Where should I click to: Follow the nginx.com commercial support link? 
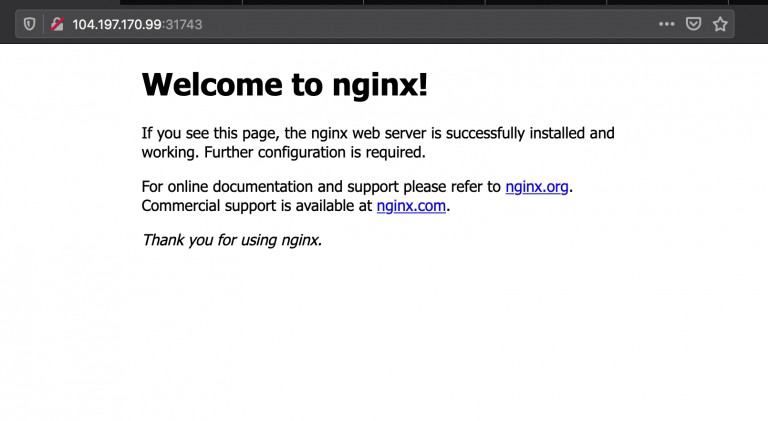pos(411,206)
